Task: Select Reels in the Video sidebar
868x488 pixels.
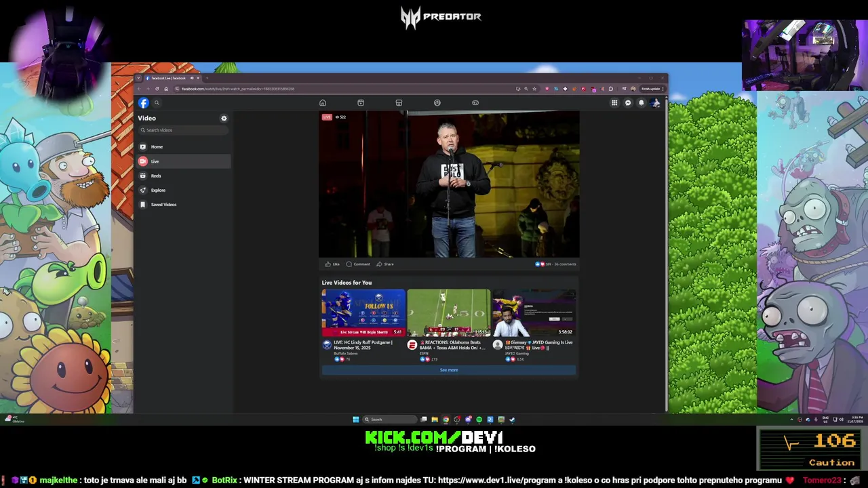Action: (x=182, y=176)
